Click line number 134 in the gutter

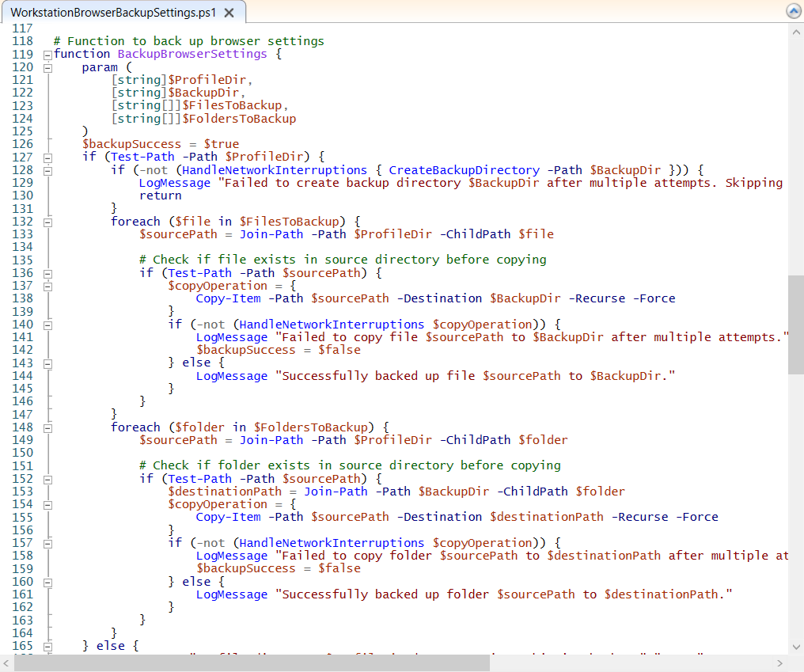[22, 247]
